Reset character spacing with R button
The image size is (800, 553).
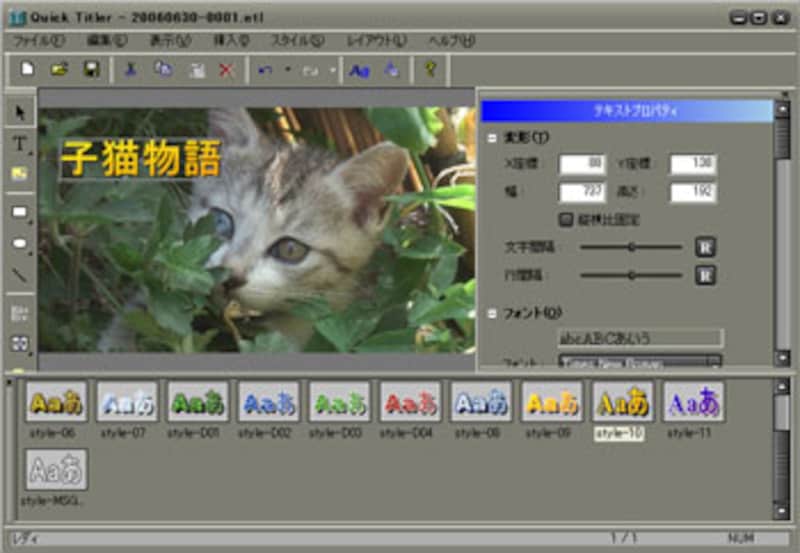tap(705, 247)
